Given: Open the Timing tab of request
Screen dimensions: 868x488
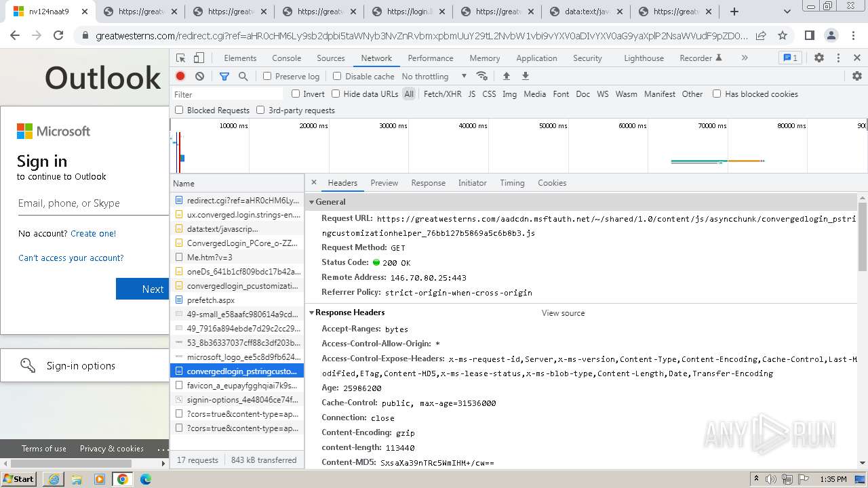Looking at the screenshot, I should [512, 183].
